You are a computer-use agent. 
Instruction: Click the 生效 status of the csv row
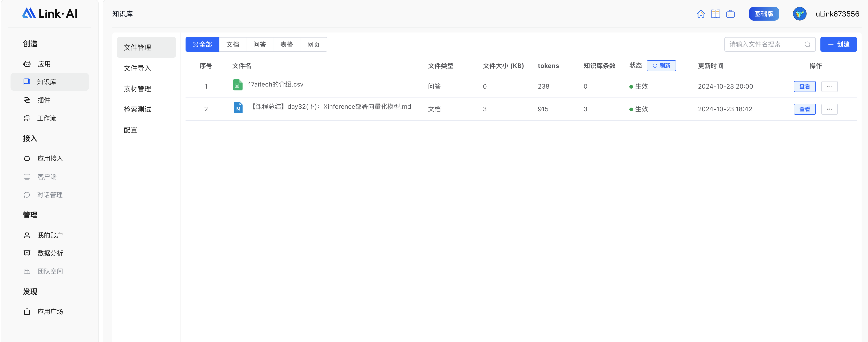639,87
